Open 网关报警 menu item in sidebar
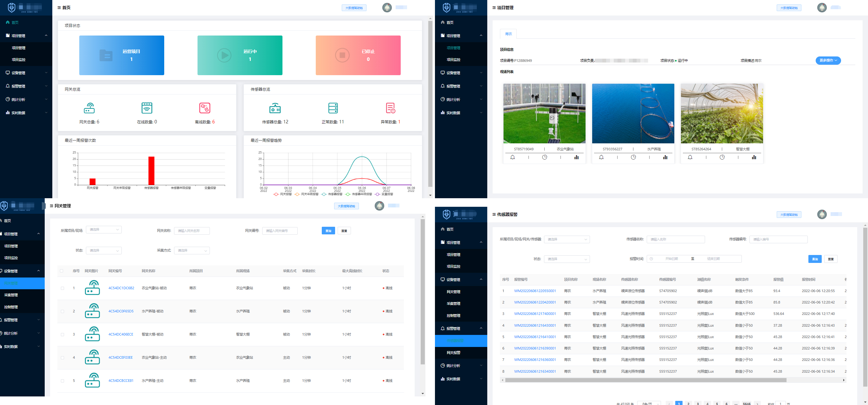 point(453,353)
